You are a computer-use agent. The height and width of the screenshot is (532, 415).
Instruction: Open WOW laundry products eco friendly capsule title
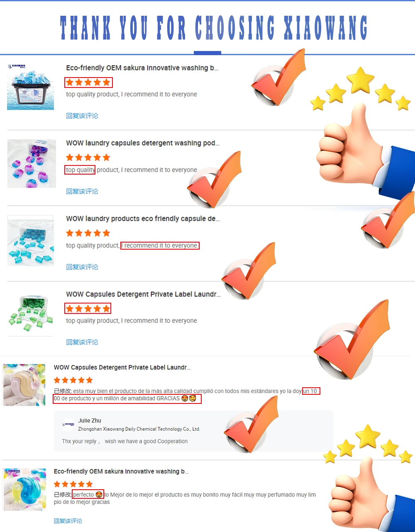[x=143, y=219]
